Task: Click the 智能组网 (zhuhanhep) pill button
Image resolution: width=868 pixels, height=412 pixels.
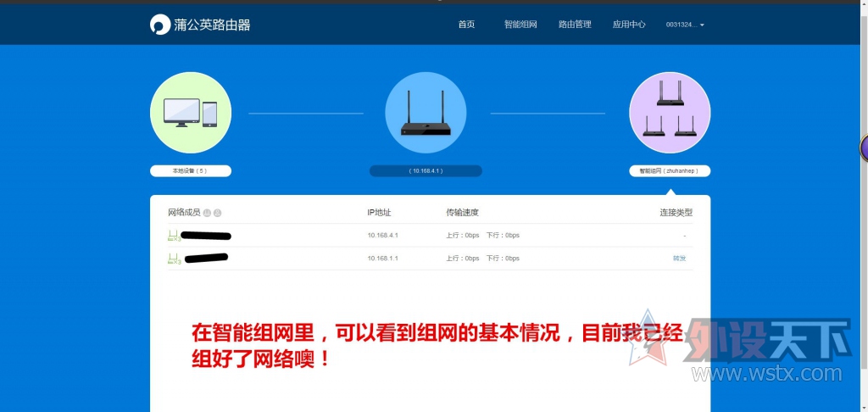Action: [x=670, y=171]
